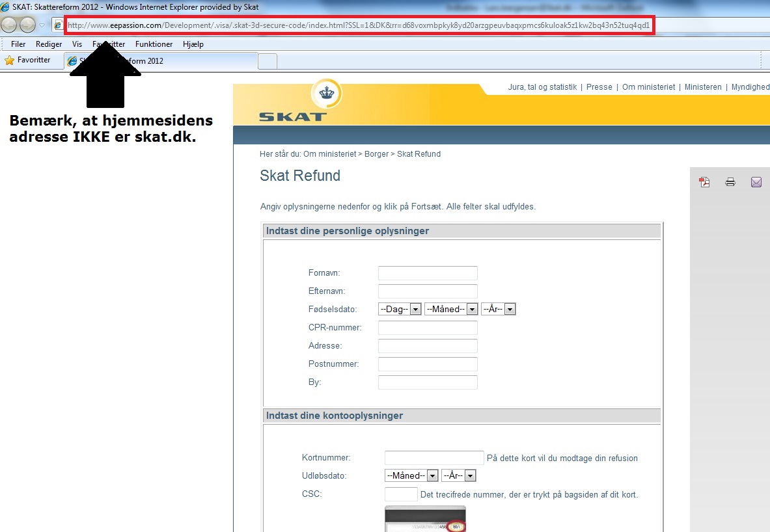
Task: Open Om ministeriet in the top navigation
Action: pyautogui.click(x=649, y=87)
